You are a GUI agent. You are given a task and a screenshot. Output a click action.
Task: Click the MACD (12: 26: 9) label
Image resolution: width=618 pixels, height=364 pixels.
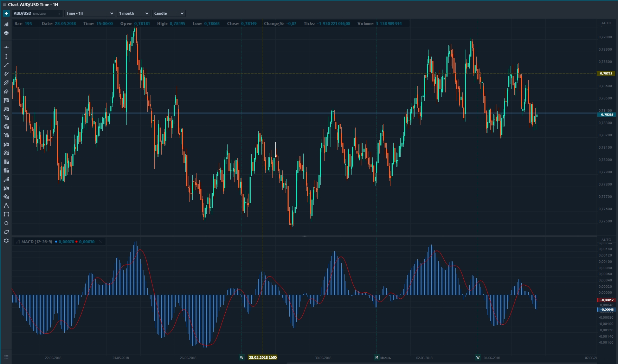click(x=37, y=242)
